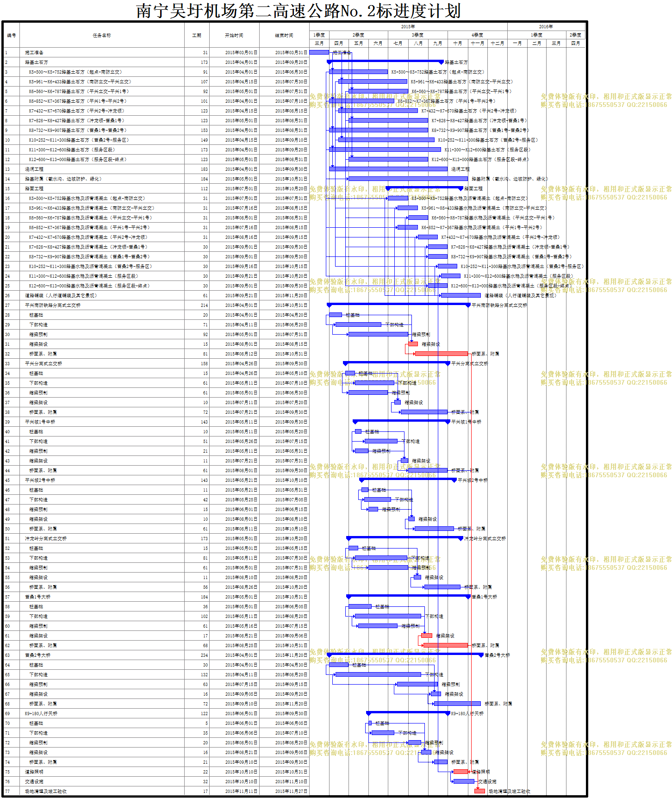Click task 'K5+961~K6+433路基水稳及沥青混凝土（南防立交-平兴立交）'
This screenshot has width=672, height=798.
click(92, 208)
